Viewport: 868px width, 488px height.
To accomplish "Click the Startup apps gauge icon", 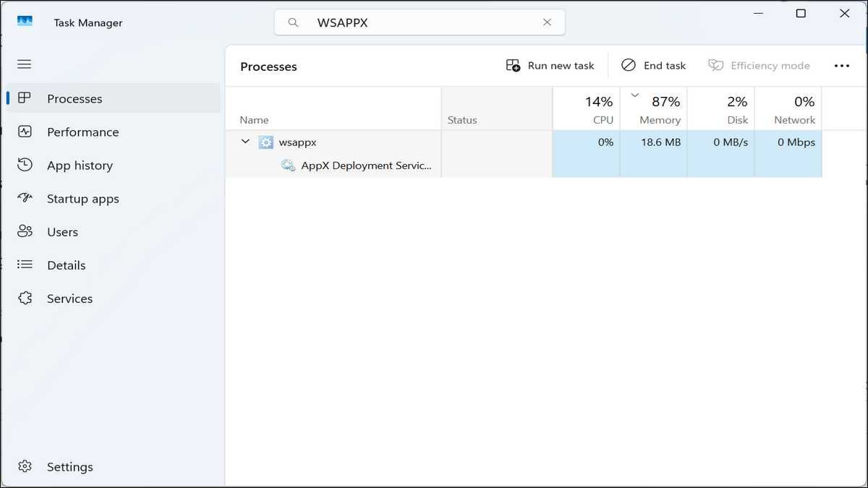I will pyautogui.click(x=25, y=198).
